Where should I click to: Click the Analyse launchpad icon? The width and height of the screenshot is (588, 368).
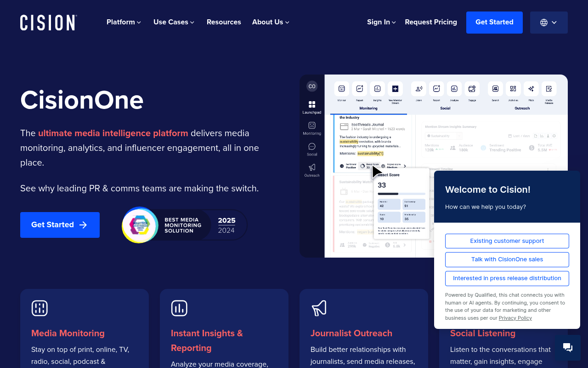click(454, 89)
